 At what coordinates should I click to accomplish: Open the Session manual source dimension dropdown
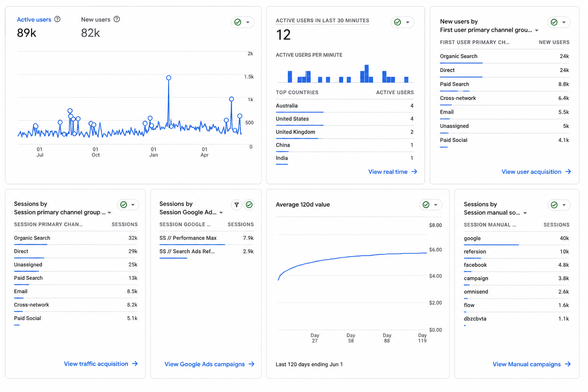(x=525, y=213)
